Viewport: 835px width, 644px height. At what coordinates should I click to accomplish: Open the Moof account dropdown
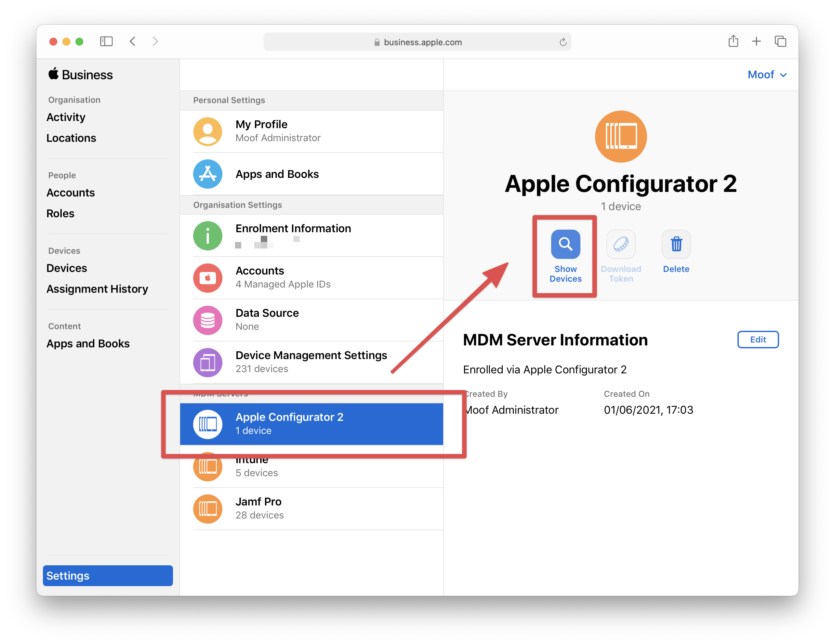click(767, 74)
